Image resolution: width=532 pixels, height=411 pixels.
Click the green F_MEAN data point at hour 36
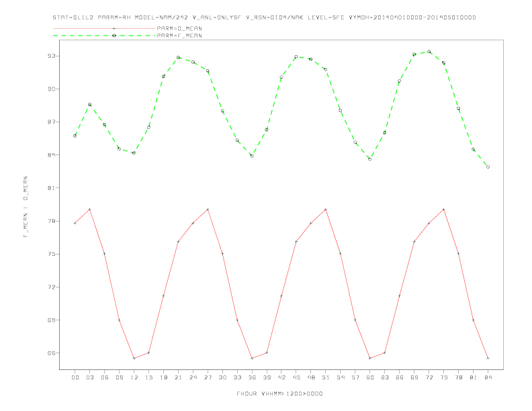pyautogui.click(x=252, y=156)
